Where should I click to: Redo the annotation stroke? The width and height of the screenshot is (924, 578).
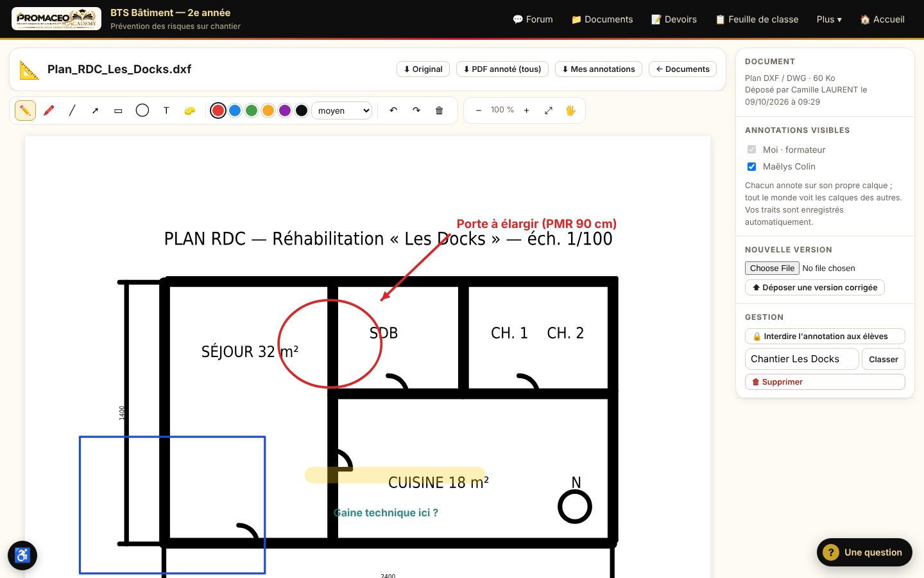pyautogui.click(x=416, y=110)
